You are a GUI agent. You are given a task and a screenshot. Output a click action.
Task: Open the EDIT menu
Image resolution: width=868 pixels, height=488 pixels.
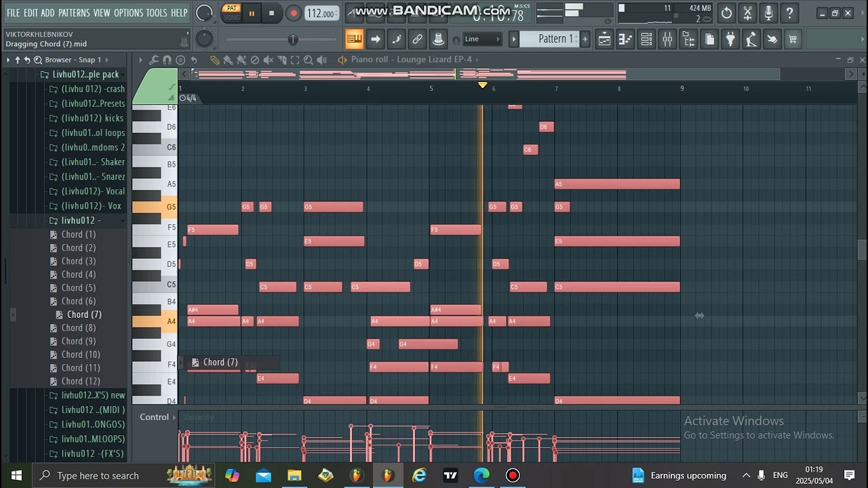[x=31, y=13]
